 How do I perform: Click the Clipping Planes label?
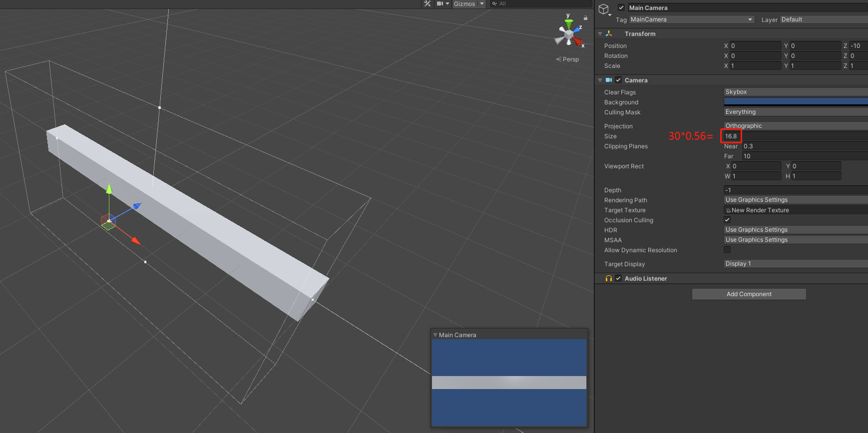626,146
